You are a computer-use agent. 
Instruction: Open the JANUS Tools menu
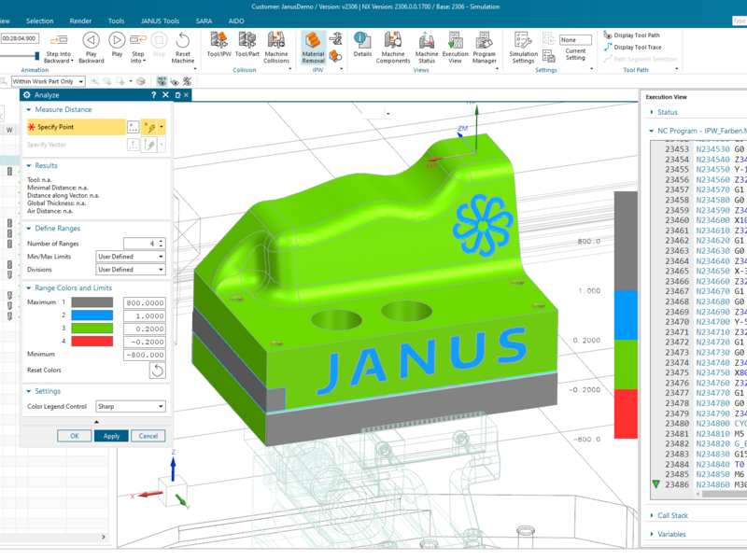[160, 21]
